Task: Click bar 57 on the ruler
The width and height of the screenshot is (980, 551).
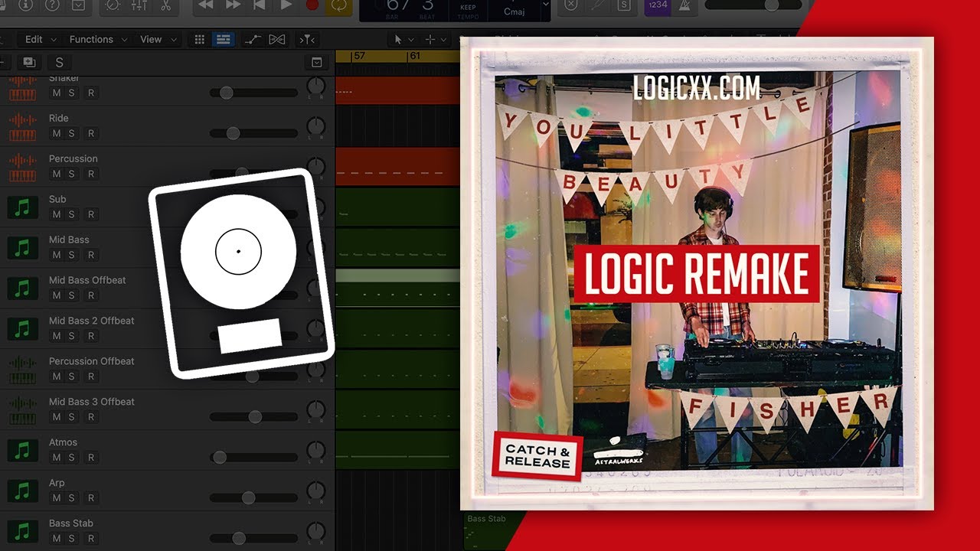Action: coord(359,56)
